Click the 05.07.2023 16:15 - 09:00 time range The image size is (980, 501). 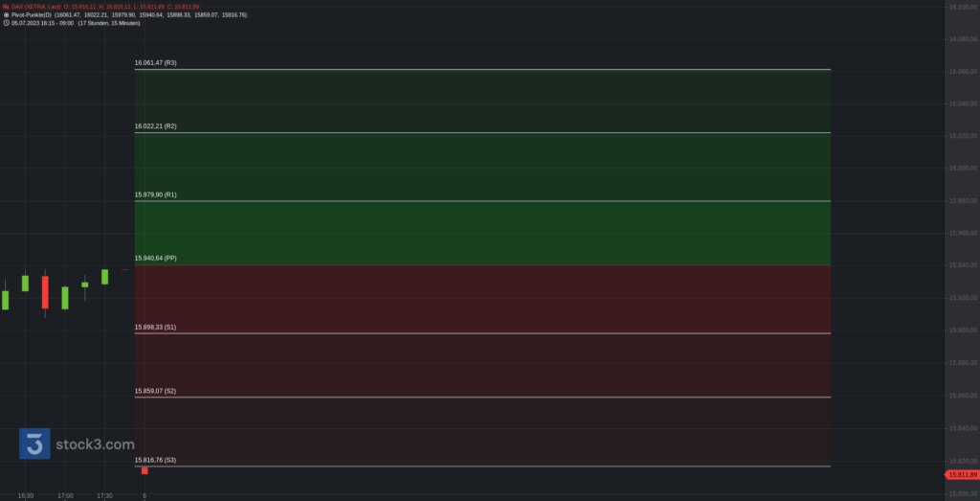tap(42, 23)
